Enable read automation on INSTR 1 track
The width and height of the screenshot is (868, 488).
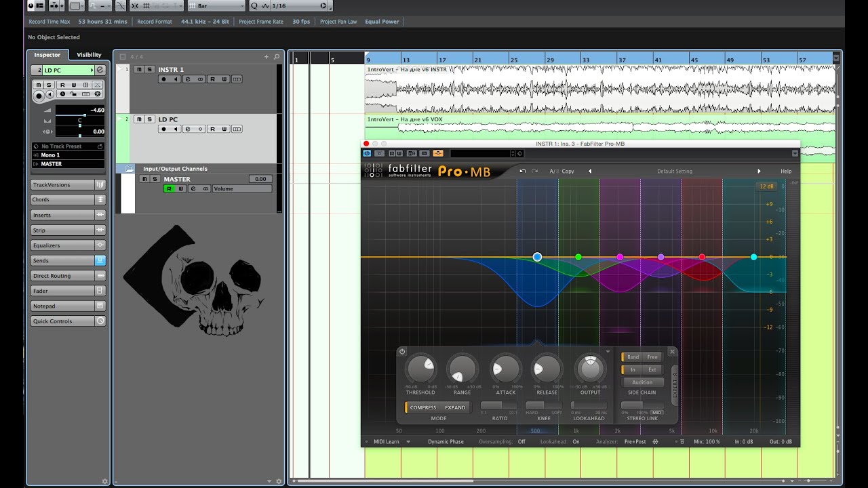click(212, 79)
